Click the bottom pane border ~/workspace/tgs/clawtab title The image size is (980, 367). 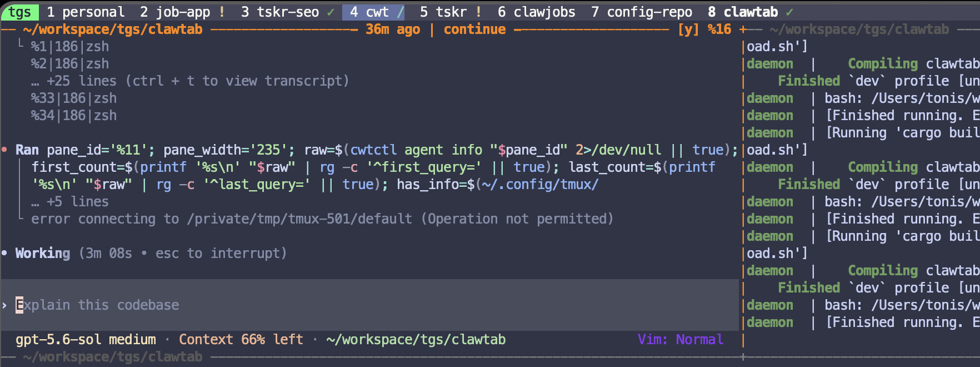pyautogui.click(x=113, y=356)
